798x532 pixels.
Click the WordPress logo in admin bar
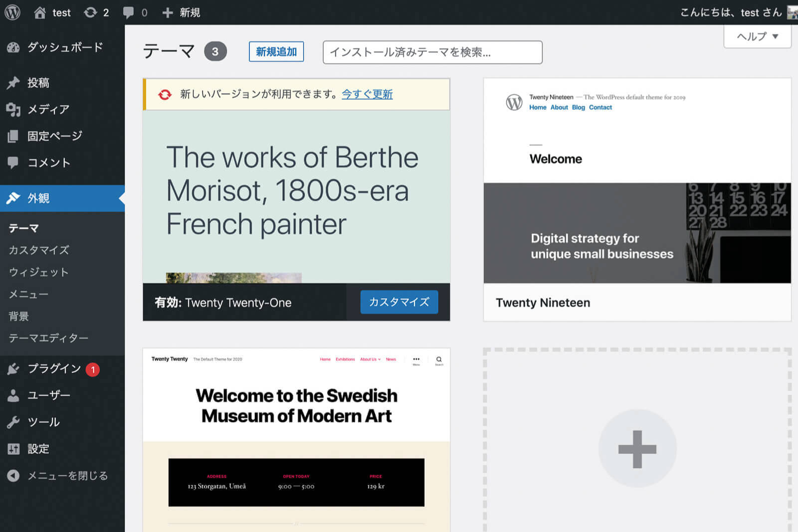click(12, 12)
